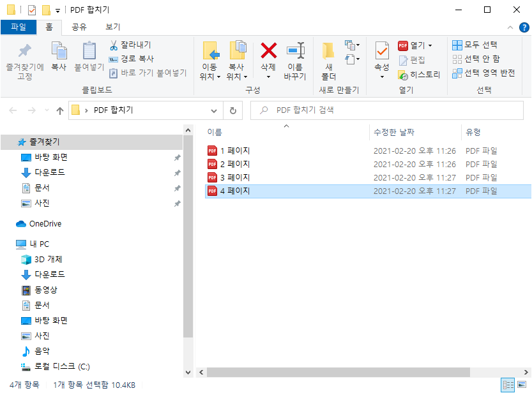
Task: Sort by 이름 column header
Action: pos(215,132)
